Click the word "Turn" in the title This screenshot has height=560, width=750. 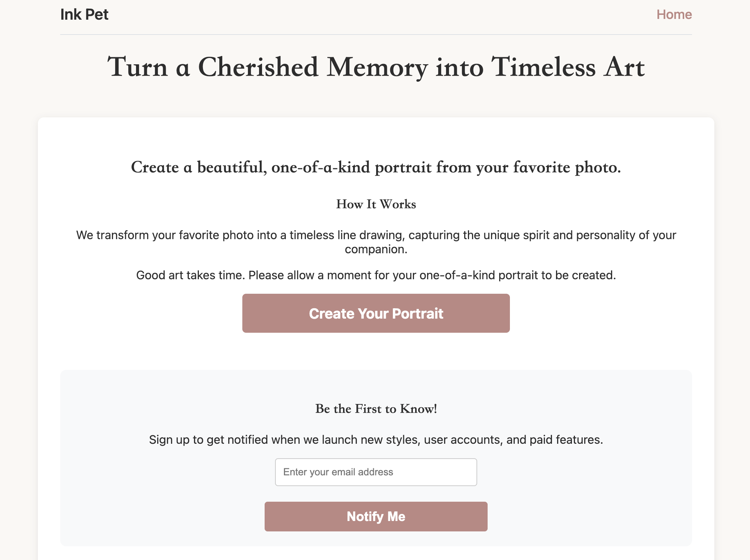click(138, 67)
